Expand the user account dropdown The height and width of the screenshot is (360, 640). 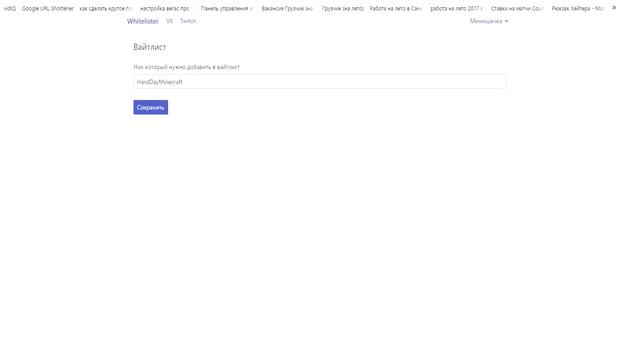pyautogui.click(x=489, y=21)
